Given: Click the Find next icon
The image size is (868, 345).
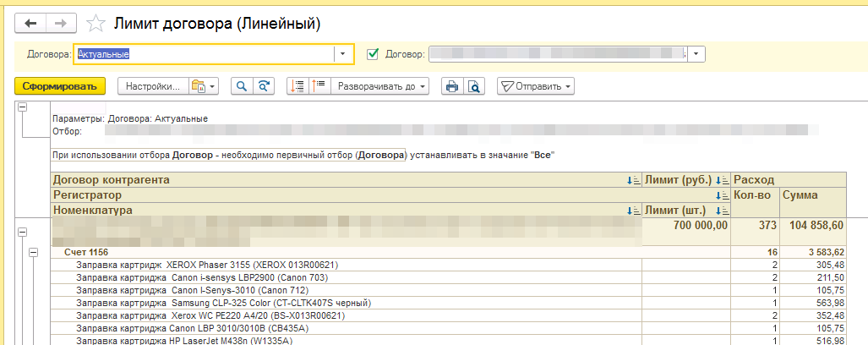Looking at the screenshot, I should [x=265, y=86].
